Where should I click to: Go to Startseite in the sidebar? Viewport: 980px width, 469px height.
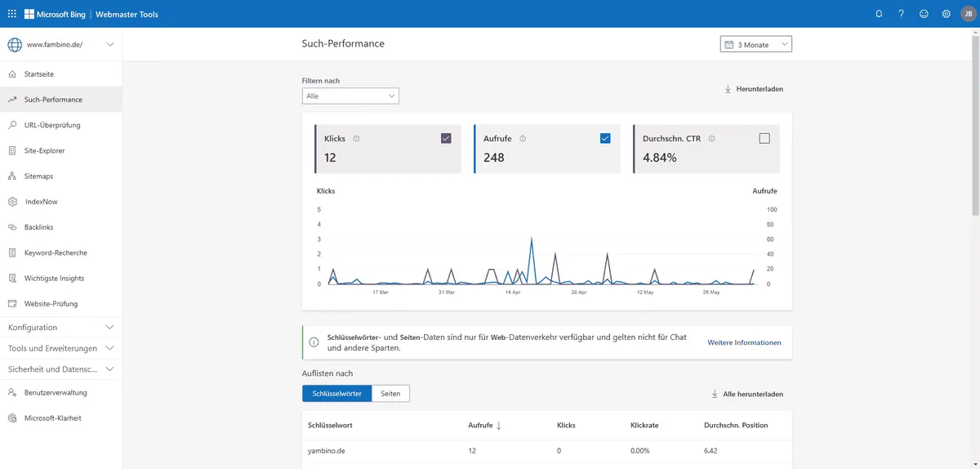click(x=60, y=74)
